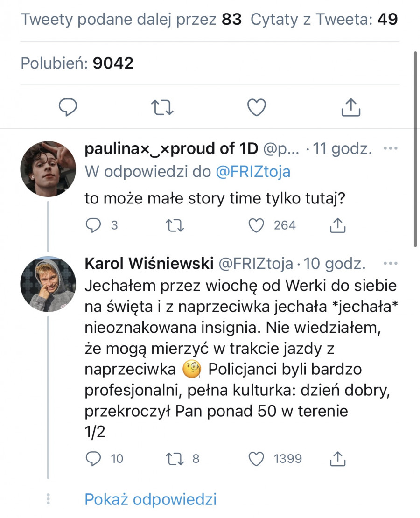Expand hidden replies with Pokaż odpowiedzi
This screenshot has height=518, width=420.
150,499
